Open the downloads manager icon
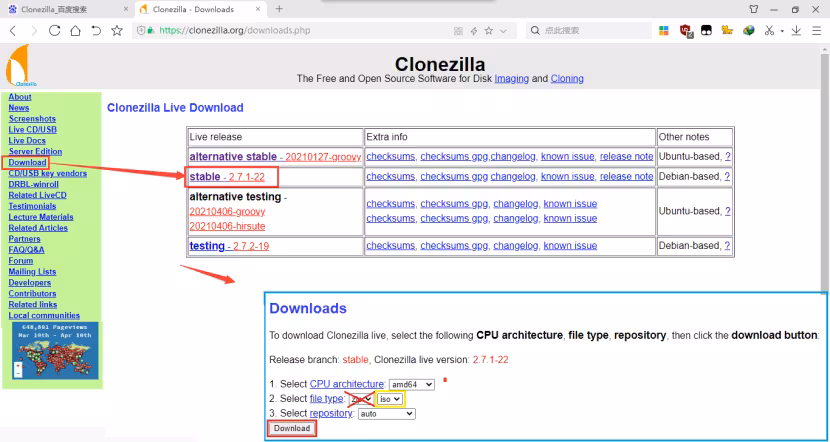 click(x=796, y=31)
